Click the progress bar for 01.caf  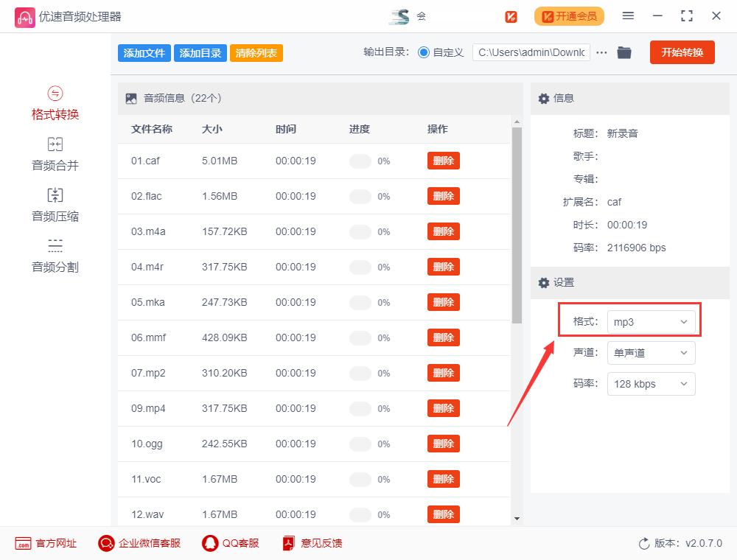pyautogui.click(x=361, y=161)
